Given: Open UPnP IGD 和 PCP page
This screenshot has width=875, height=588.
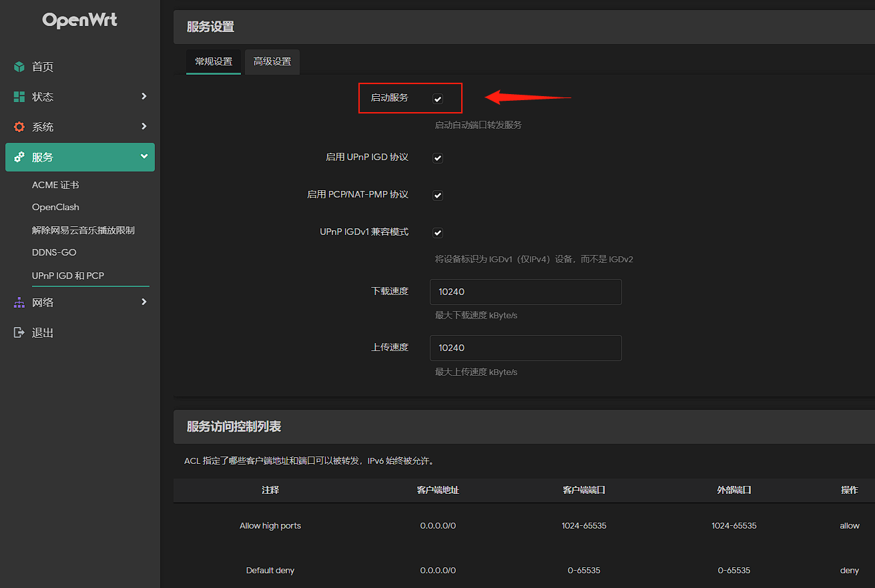Looking at the screenshot, I should point(68,276).
